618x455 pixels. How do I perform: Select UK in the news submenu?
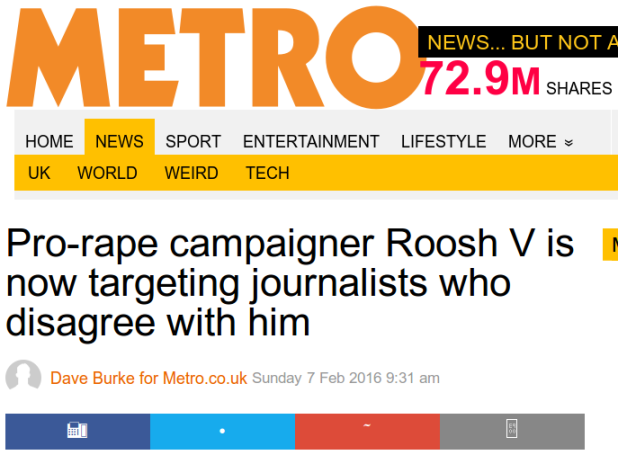[39, 173]
